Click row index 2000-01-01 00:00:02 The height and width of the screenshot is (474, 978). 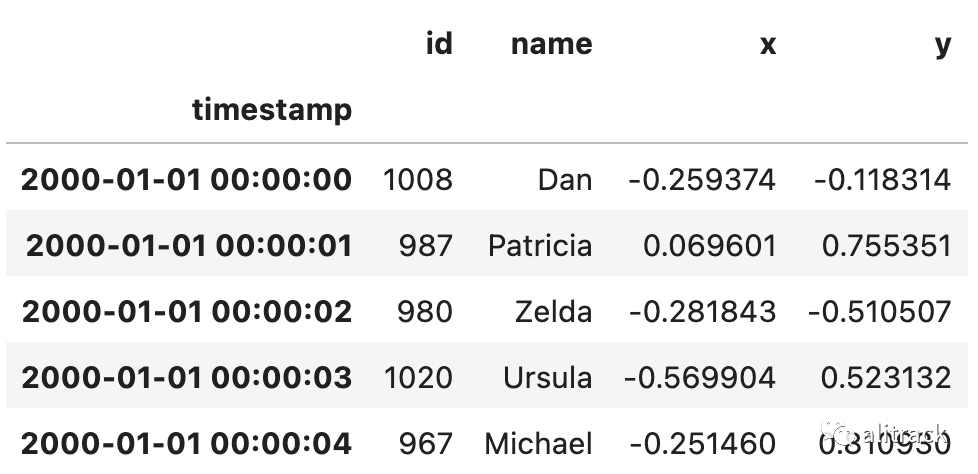pos(187,312)
